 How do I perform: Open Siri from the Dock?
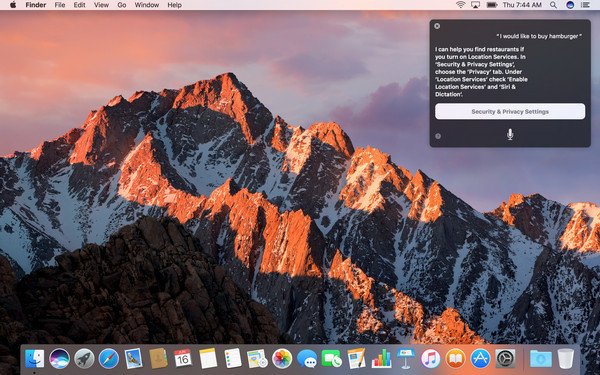point(59,359)
